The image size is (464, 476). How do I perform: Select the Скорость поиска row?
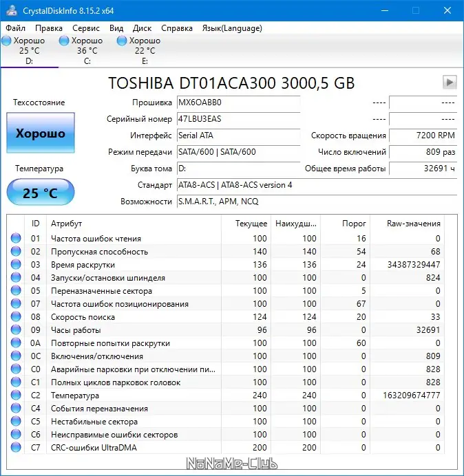pyautogui.click(x=226, y=316)
